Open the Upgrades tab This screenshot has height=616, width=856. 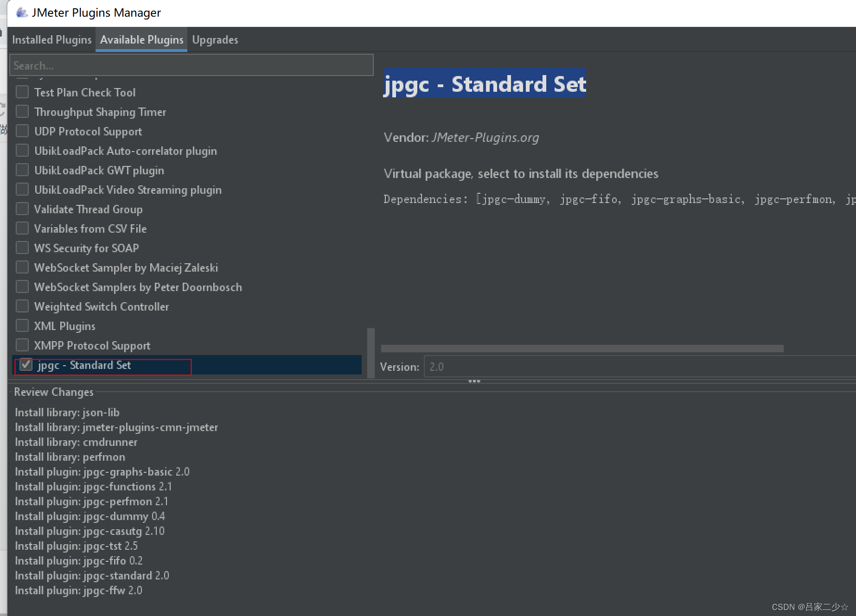[x=215, y=39]
